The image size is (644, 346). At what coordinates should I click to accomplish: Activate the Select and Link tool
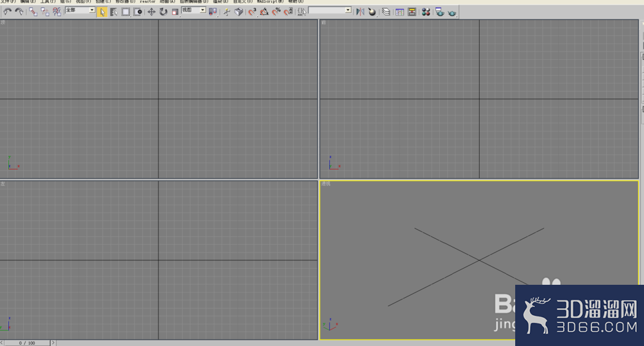(x=33, y=12)
